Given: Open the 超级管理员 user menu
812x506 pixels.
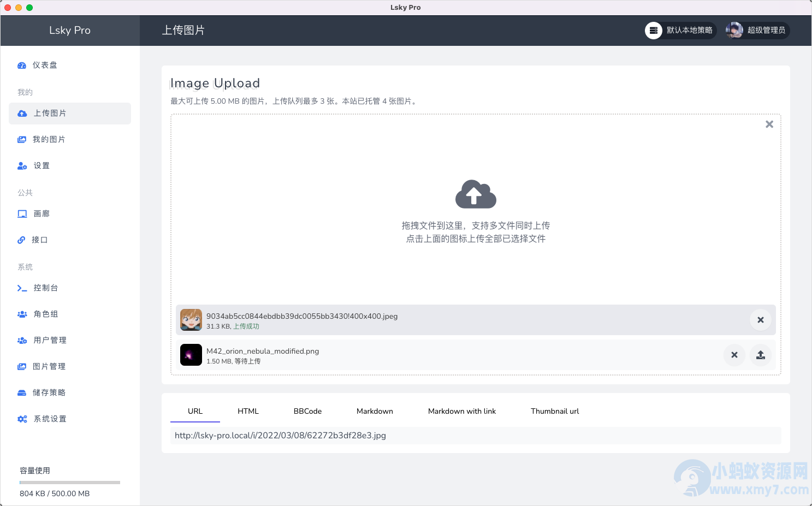Looking at the screenshot, I should tap(757, 31).
